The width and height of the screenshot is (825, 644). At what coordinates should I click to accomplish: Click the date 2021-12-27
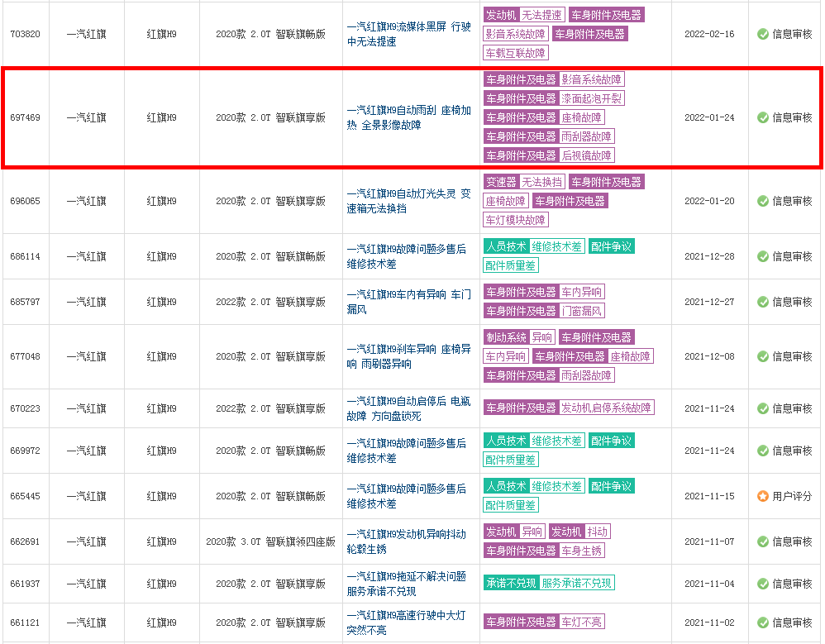coord(709,302)
